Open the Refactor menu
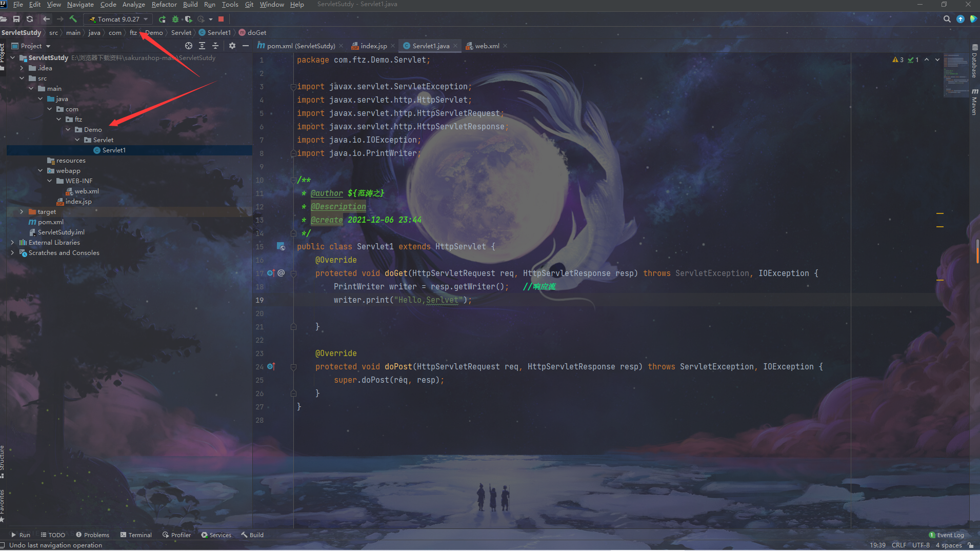Screen dimensions: 980x551 click(x=164, y=5)
